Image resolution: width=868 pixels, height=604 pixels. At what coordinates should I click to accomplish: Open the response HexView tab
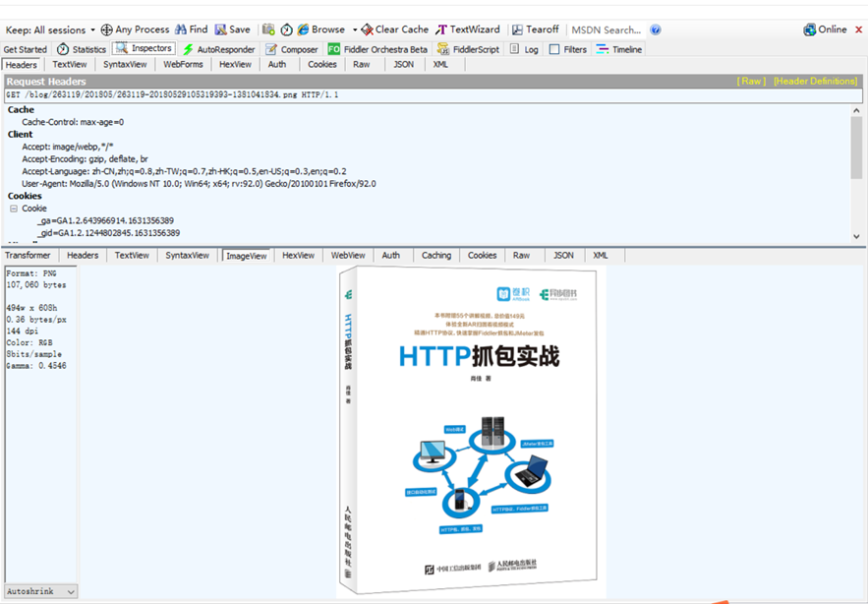299,256
